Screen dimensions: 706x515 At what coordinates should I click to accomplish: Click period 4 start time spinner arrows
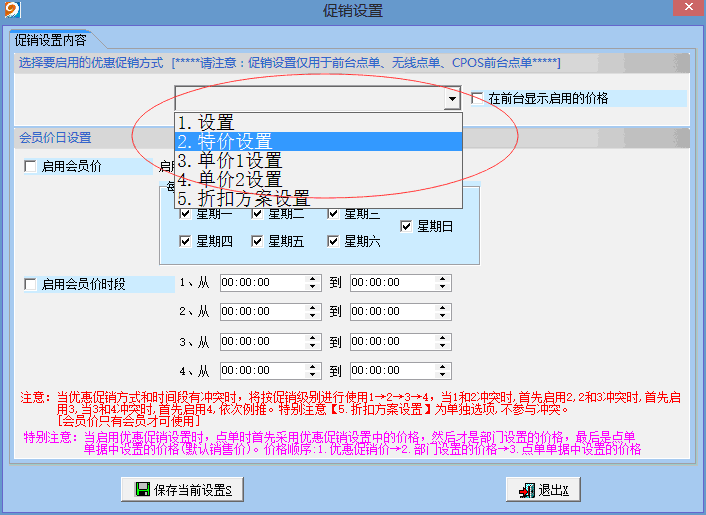coord(313,370)
